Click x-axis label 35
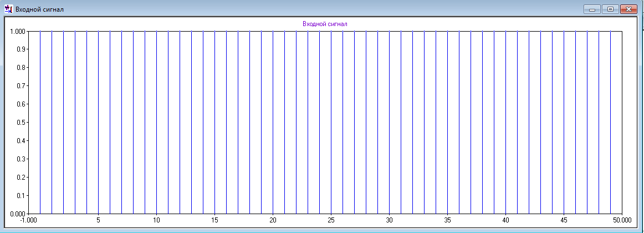This screenshot has width=644, height=233. pos(448,220)
